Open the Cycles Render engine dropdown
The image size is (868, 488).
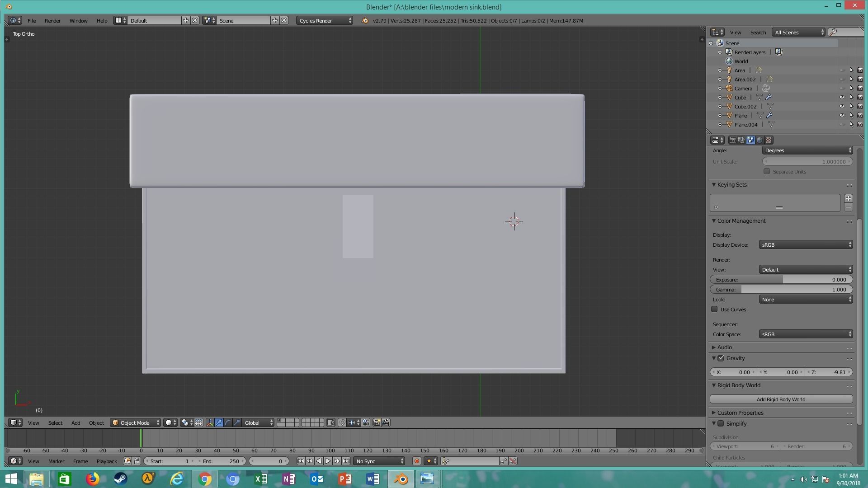coord(325,21)
